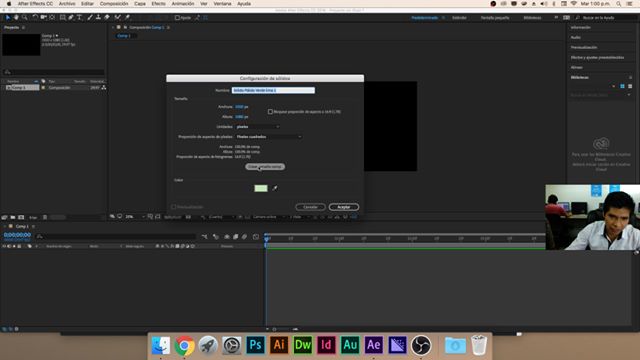The height and width of the screenshot is (360, 640).
Task: Select the Unified Camera tool
Action: pos(43,18)
